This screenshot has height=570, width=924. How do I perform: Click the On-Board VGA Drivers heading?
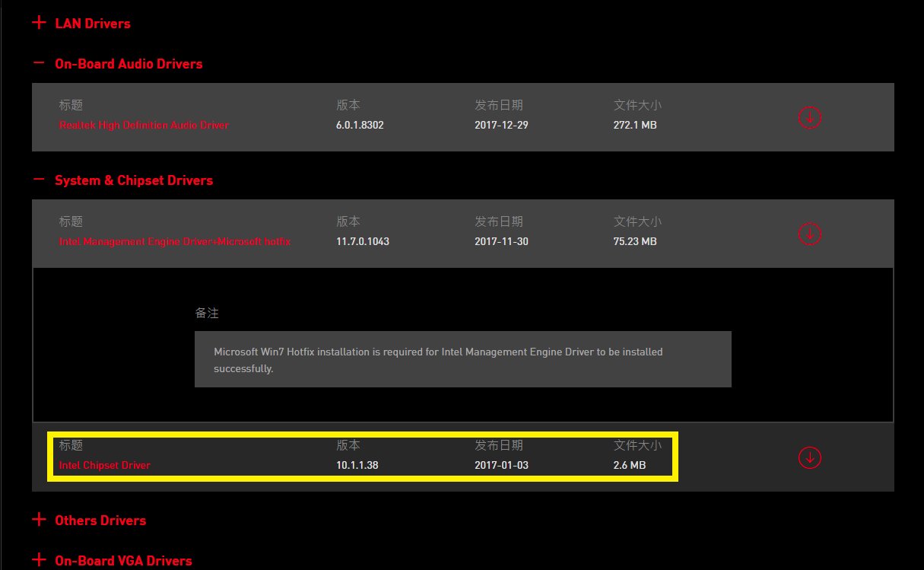click(x=123, y=561)
